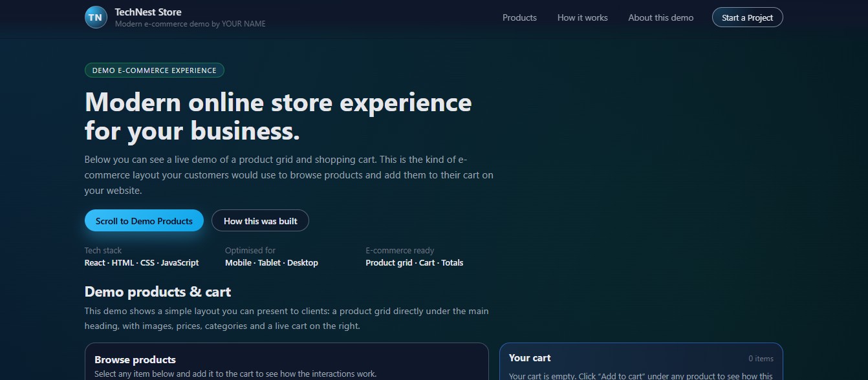Select the Your cart panel heading
This screenshot has width=868, height=380.
pos(530,357)
